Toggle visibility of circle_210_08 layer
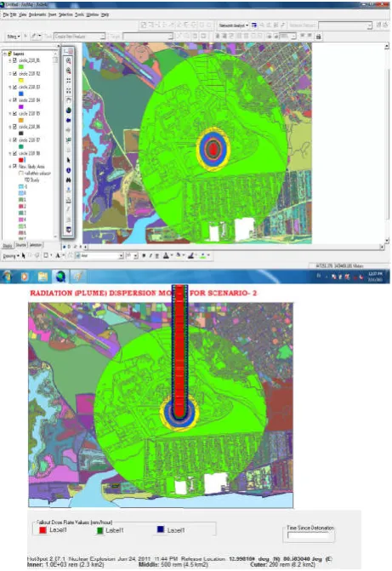The image size is (392, 571). click(14, 153)
